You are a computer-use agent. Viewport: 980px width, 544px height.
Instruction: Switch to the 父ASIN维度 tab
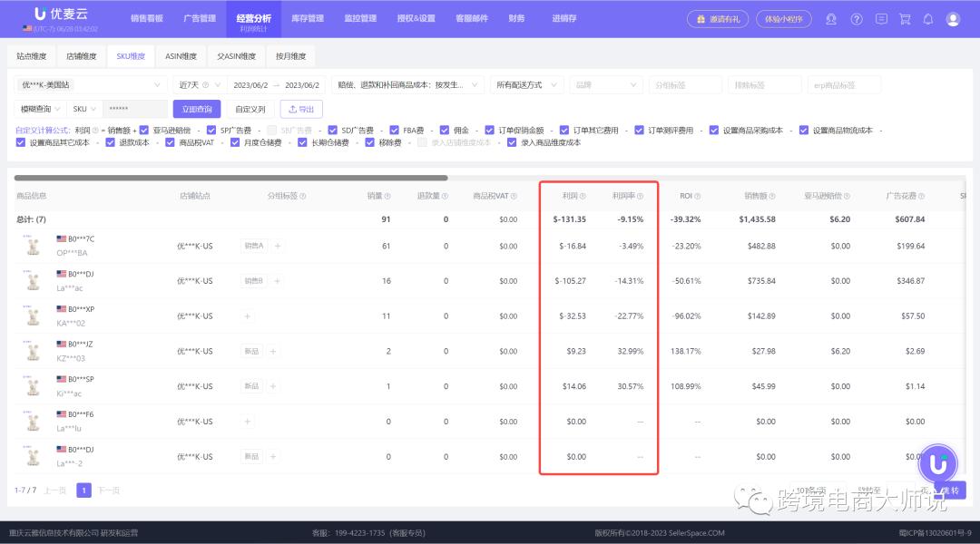236,56
